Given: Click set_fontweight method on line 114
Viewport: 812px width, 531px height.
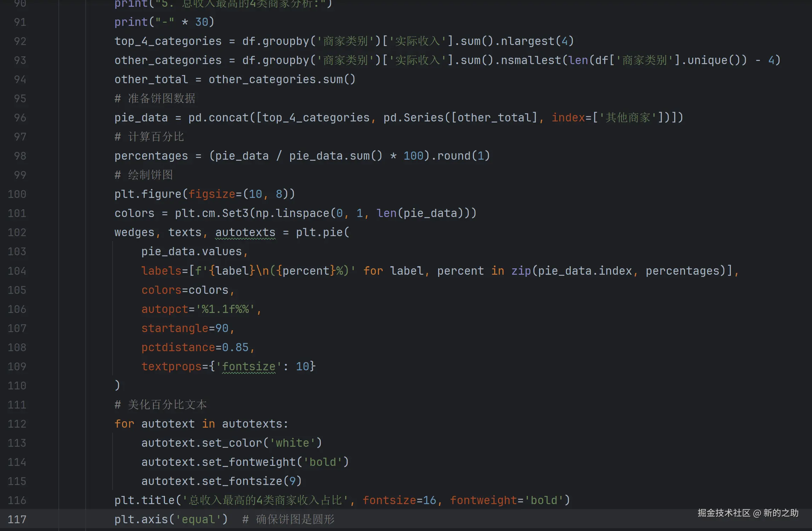Looking at the screenshot, I should [249, 462].
